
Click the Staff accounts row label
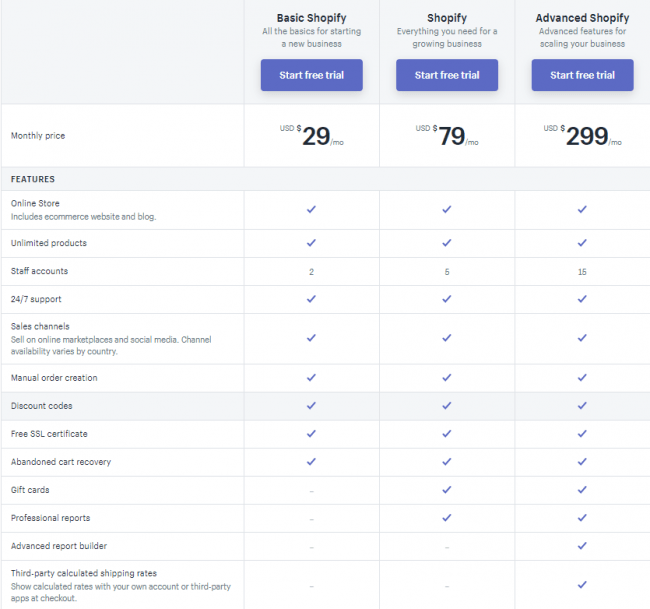click(39, 271)
